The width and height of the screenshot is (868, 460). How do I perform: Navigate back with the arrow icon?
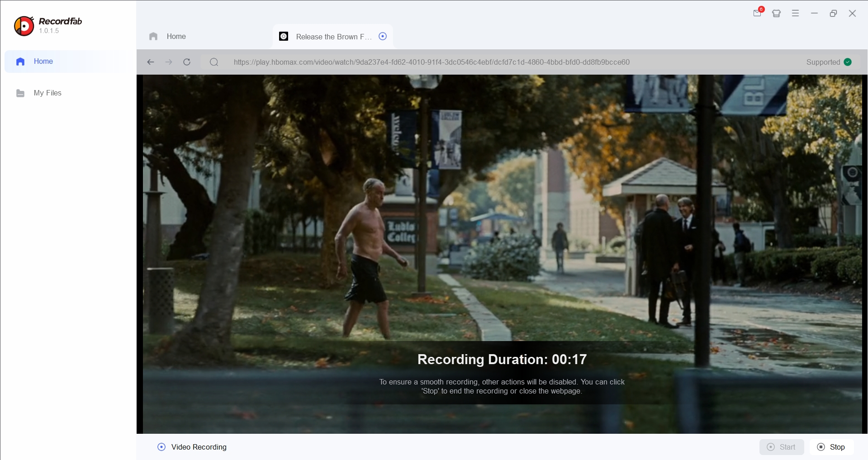pos(151,62)
